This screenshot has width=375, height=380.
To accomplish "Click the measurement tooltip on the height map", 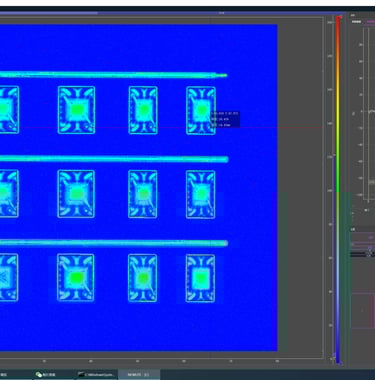I will (225, 119).
